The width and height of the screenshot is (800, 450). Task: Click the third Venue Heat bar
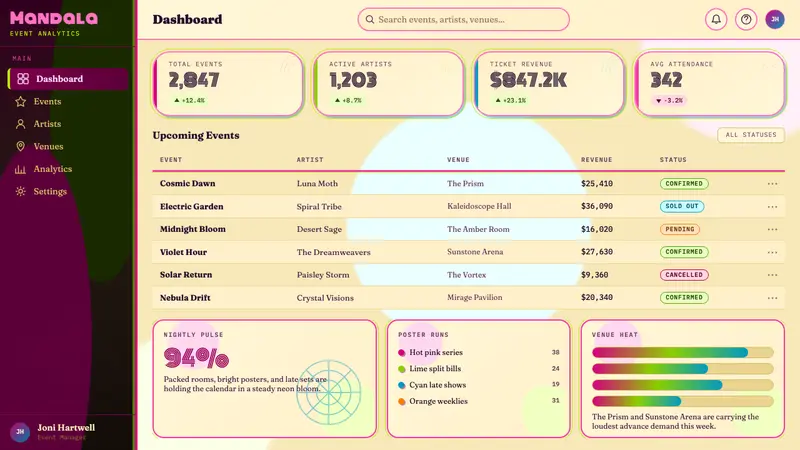point(683,385)
